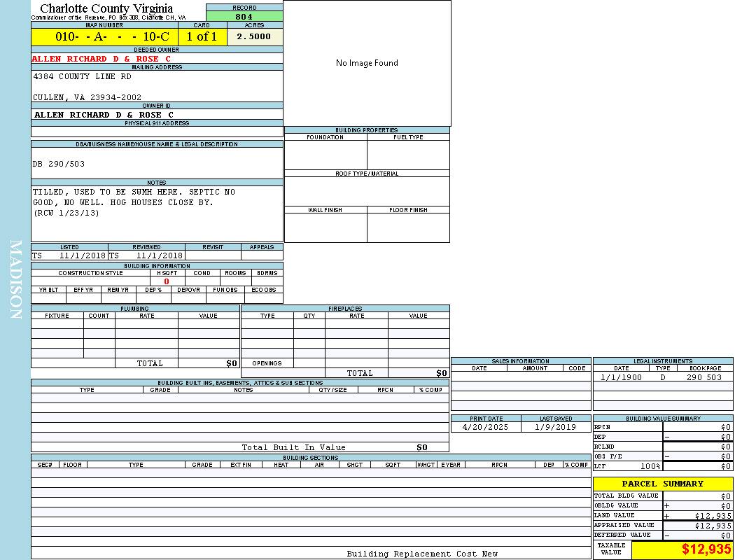This screenshot has width=735, height=560.
Task: Select the yellow map number 010-A-10-C field
Action: click(x=104, y=37)
